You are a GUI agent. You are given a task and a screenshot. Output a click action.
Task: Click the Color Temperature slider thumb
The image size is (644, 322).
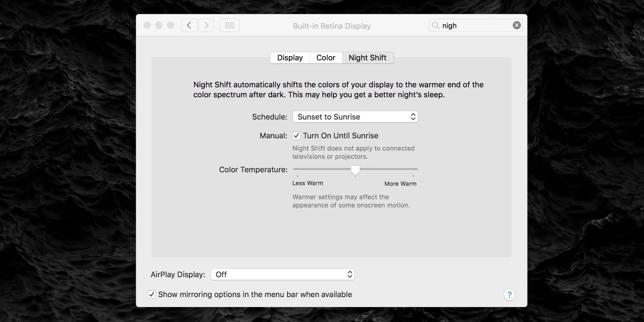pos(355,170)
